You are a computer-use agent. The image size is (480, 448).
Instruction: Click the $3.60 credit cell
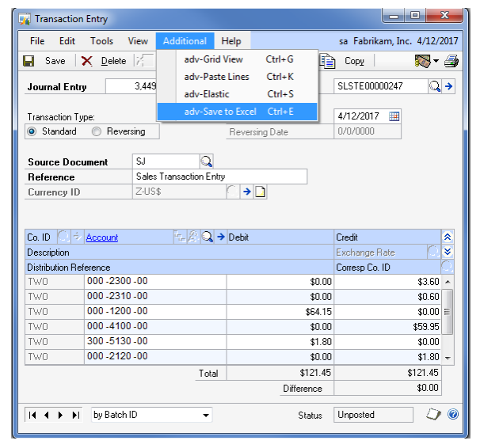click(x=387, y=281)
